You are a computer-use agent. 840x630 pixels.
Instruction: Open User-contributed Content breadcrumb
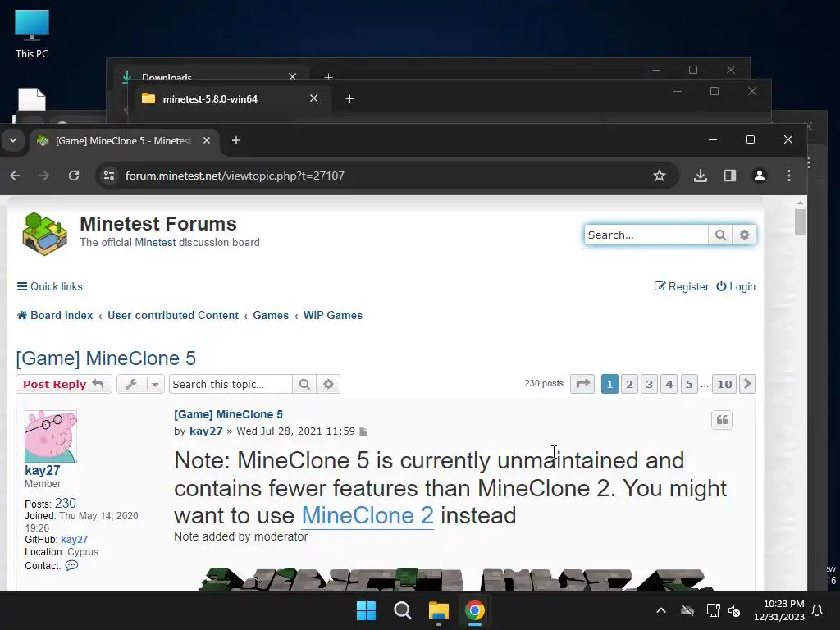(173, 316)
